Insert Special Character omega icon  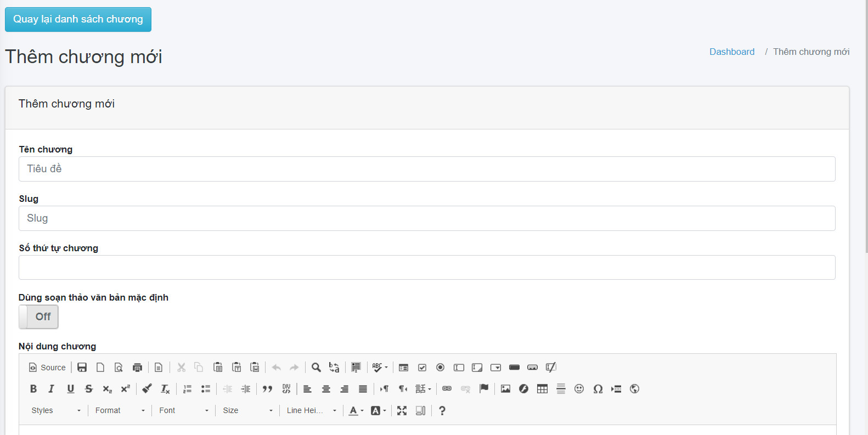click(598, 389)
